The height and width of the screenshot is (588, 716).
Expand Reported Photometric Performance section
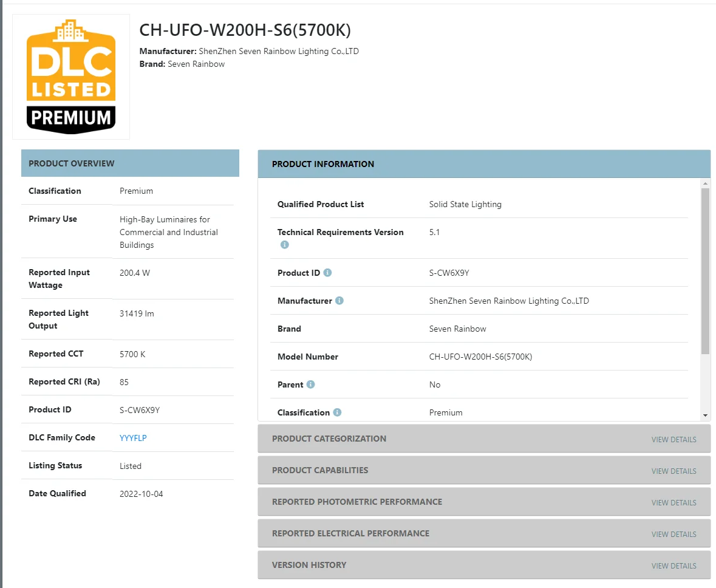click(x=357, y=502)
